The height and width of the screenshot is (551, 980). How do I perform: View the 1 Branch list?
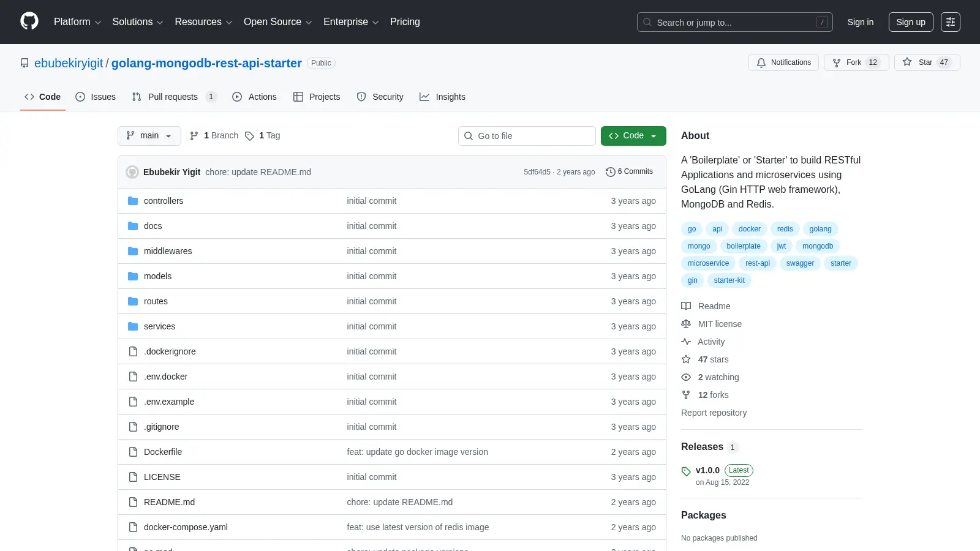pyautogui.click(x=214, y=136)
